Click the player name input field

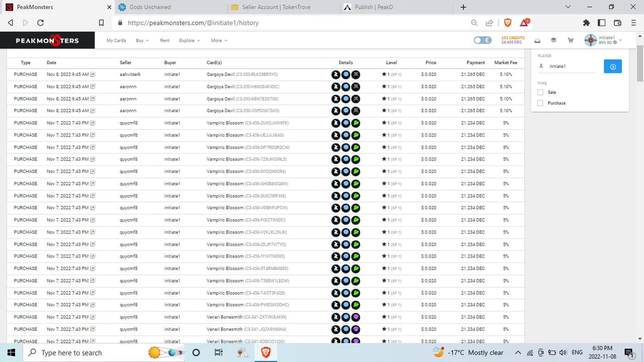point(573,66)
